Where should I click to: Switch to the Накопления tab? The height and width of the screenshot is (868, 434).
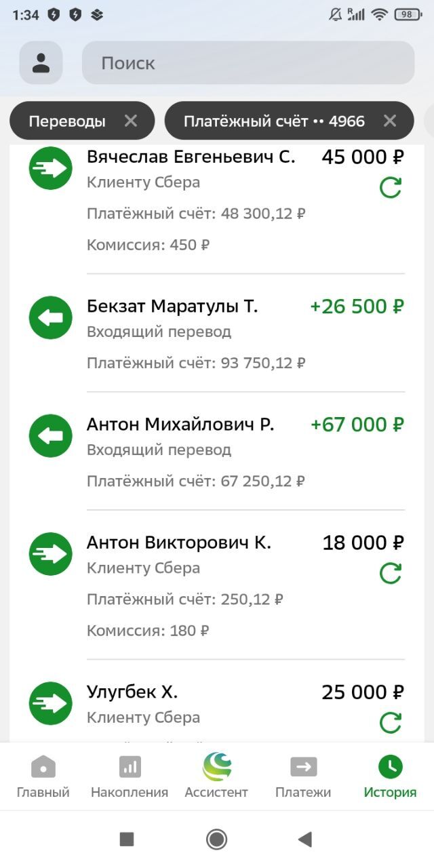[x=130, y=776]
